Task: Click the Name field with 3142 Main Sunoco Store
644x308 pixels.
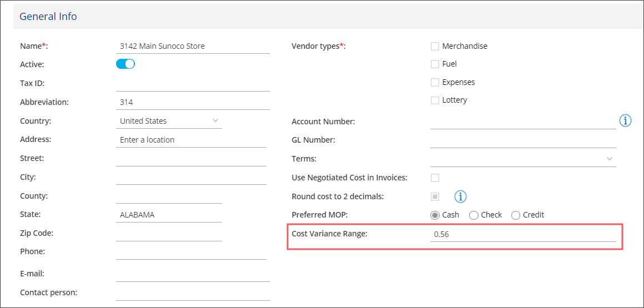Action: (193, 47)
